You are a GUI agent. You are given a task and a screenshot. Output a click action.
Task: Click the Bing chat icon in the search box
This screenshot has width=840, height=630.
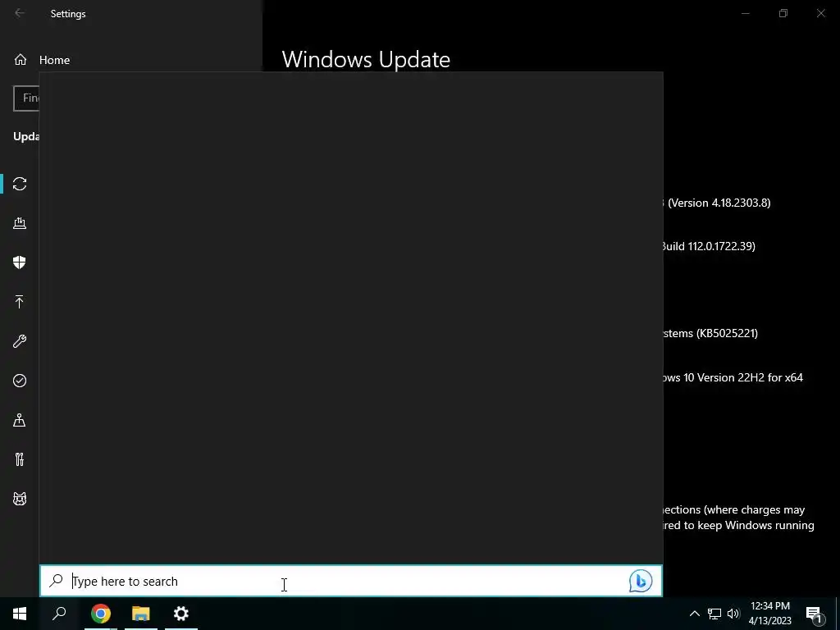click(641, 582)
